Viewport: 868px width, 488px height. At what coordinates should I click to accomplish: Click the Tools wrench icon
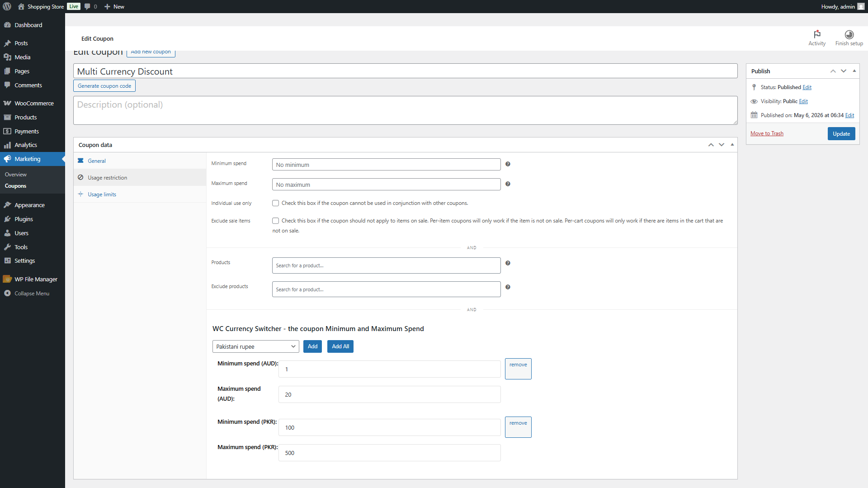click(7, 247)
